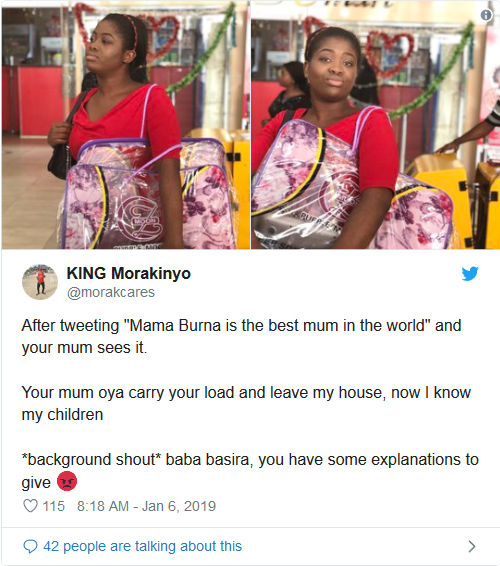Click the angry face emoji
500x566 pixels.
[67, 481]
